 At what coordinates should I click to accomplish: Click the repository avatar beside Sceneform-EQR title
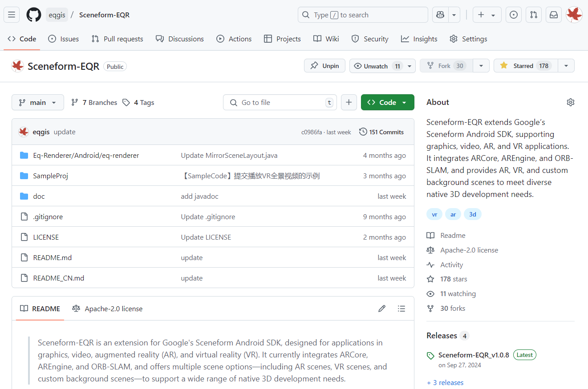coord(17,66)
